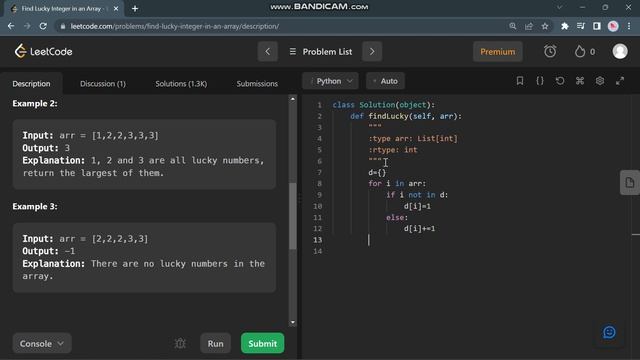
Task: Open the alarm clock timer
Action: click(x=550, y=51)
